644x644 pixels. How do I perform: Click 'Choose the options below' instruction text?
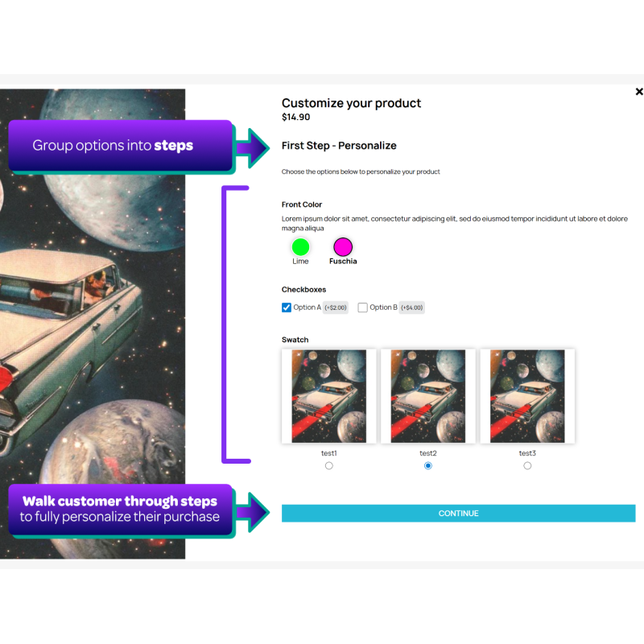tap(361, 171)
